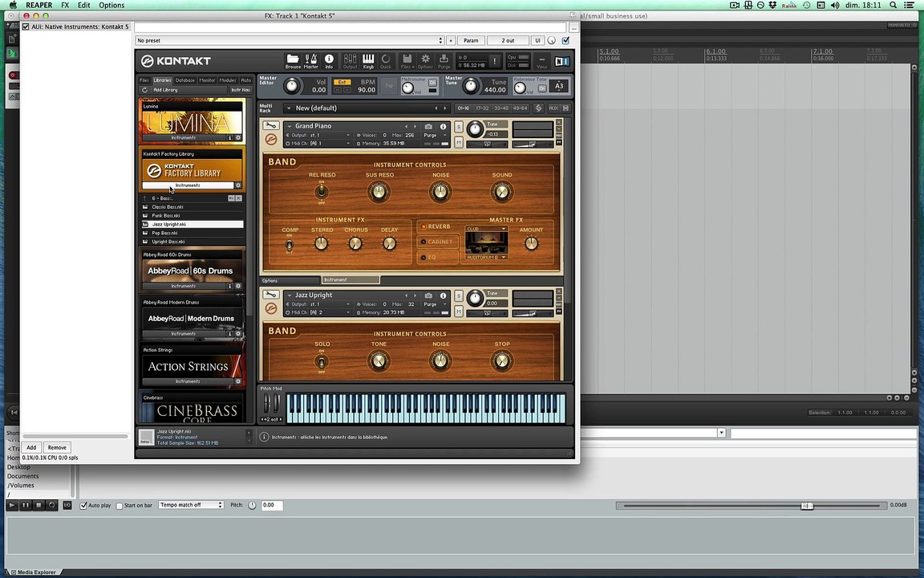This screenshot has width=924, height=578.
Task: Click the Purge icon in Kontakt toolbar
Action: 444,61
